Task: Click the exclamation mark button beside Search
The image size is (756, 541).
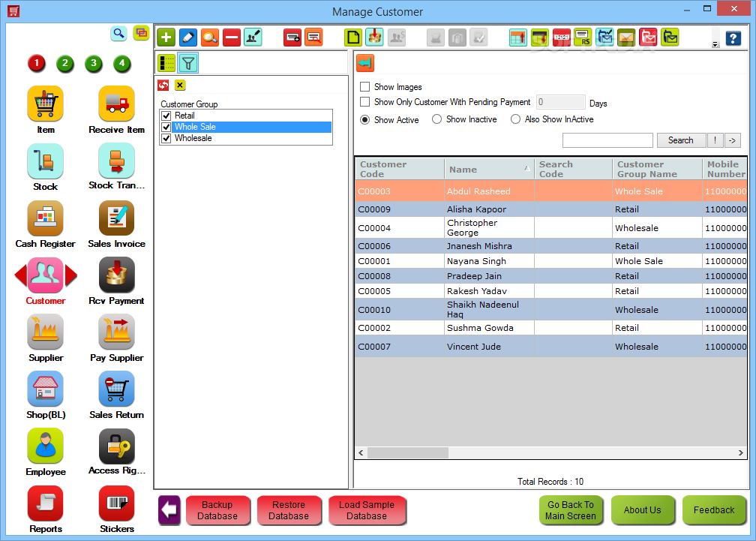Action: pyautogui.click(x=715, y=140)
